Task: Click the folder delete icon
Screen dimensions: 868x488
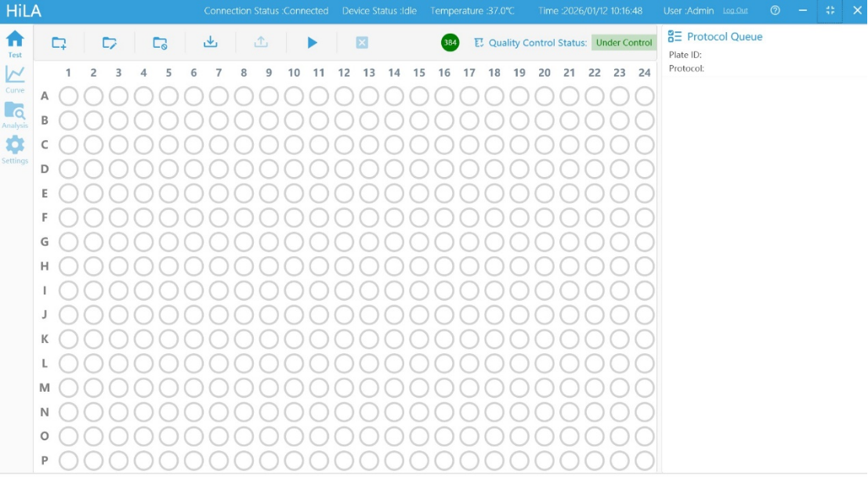Action: pos(160,43)
